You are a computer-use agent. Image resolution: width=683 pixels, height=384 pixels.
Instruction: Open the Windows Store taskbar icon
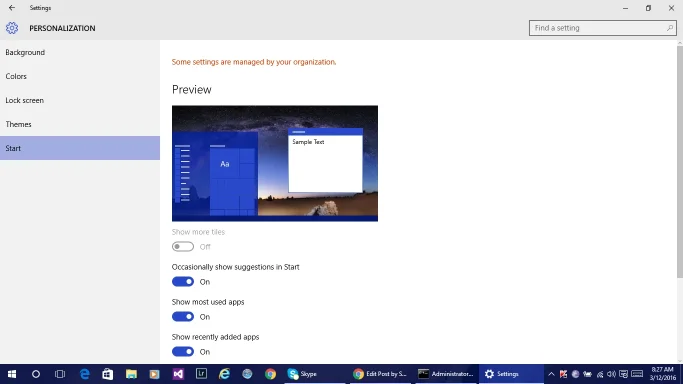point(108,374)
